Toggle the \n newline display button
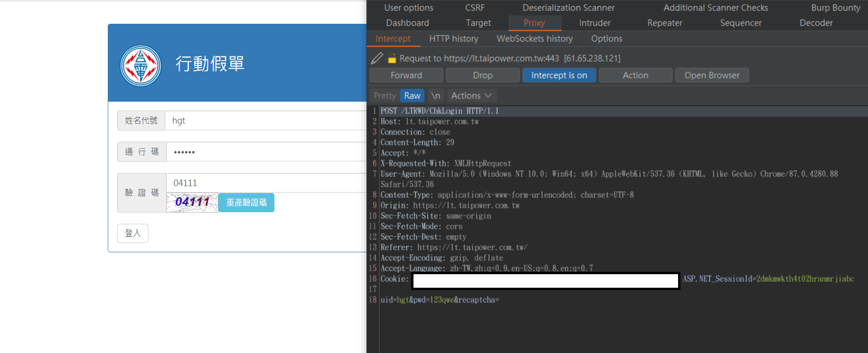The image size is (868, 353). (435, 96)
